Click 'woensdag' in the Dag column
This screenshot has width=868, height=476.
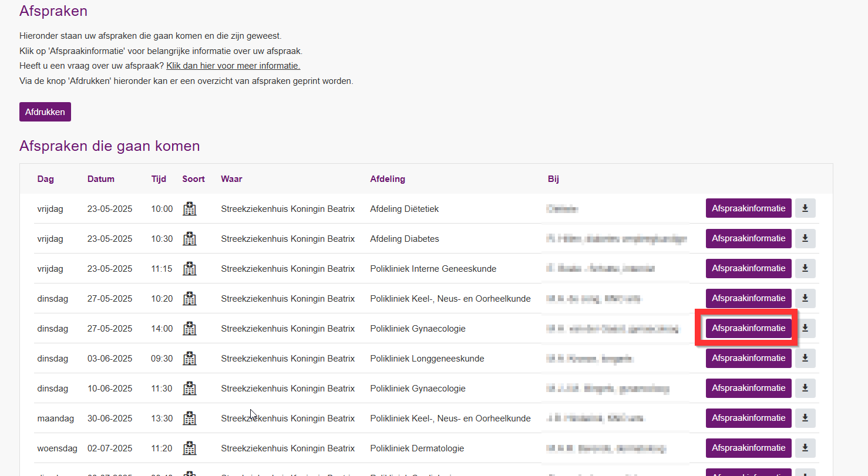click(x=58, y=448)
